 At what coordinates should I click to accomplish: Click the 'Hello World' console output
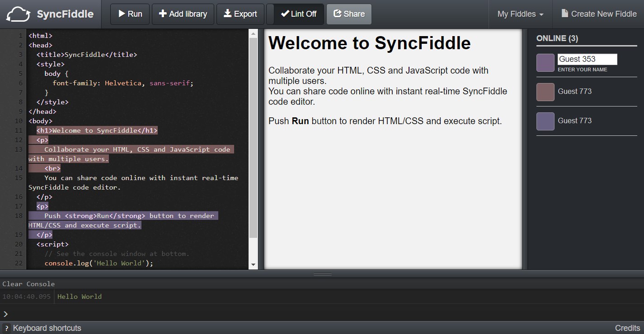pos(80,297)
